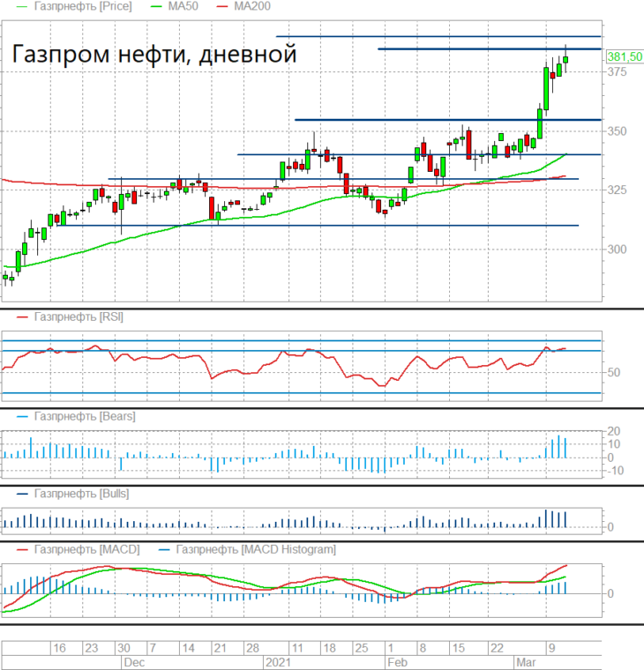This screenshot has height=670, width=644.
Task: Click the Газпрнефть [RSI] legend label
Action: pos(79,317)
